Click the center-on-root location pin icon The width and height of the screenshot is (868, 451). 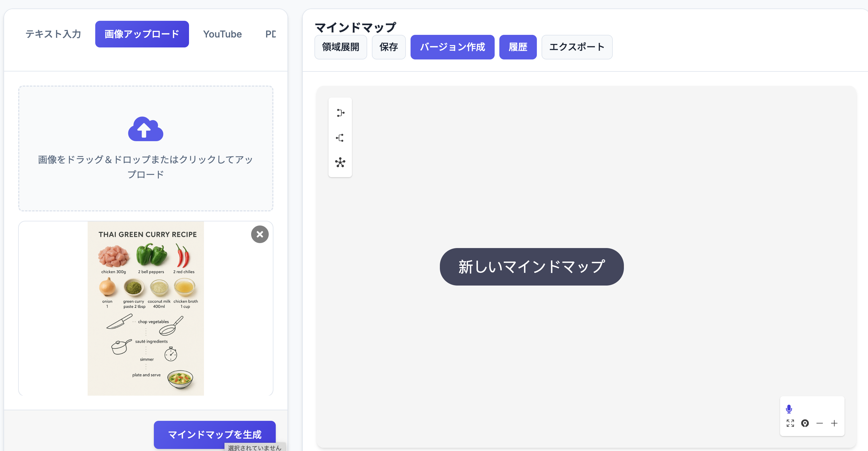click(805, 423)
